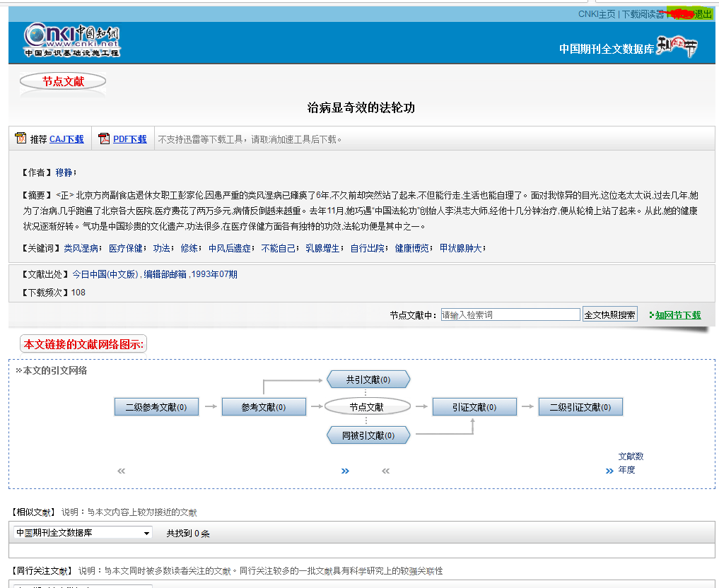Open author 穆静 link
Screen dimensions: 719x588
tap(64, 172)
